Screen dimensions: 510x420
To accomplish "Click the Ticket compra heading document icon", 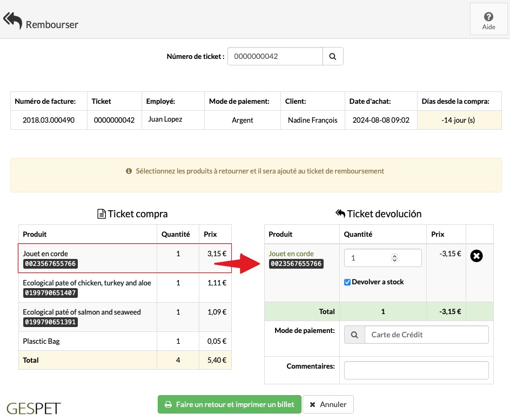I will (102, 214).
